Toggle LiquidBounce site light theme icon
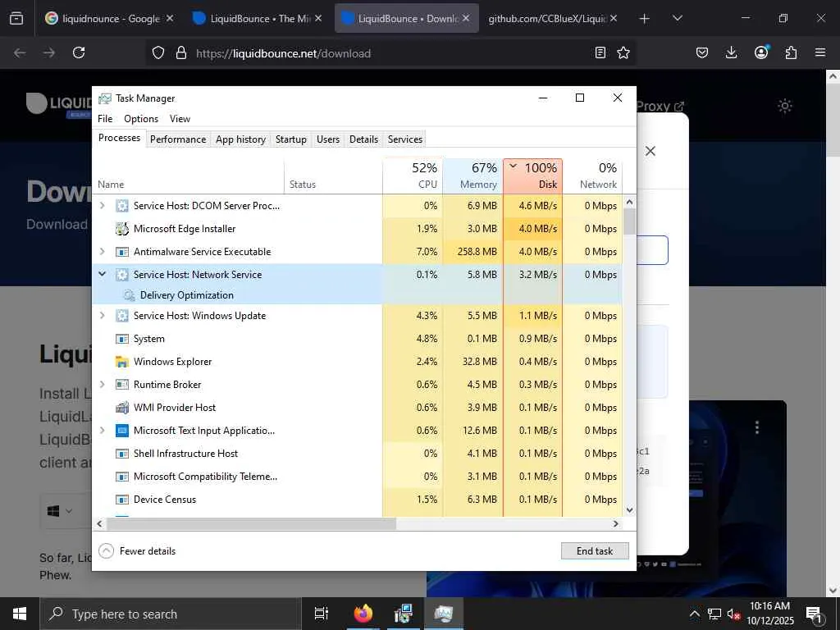Image resolution: width=840 pixels, height=630 pixels. click(785, 106)
